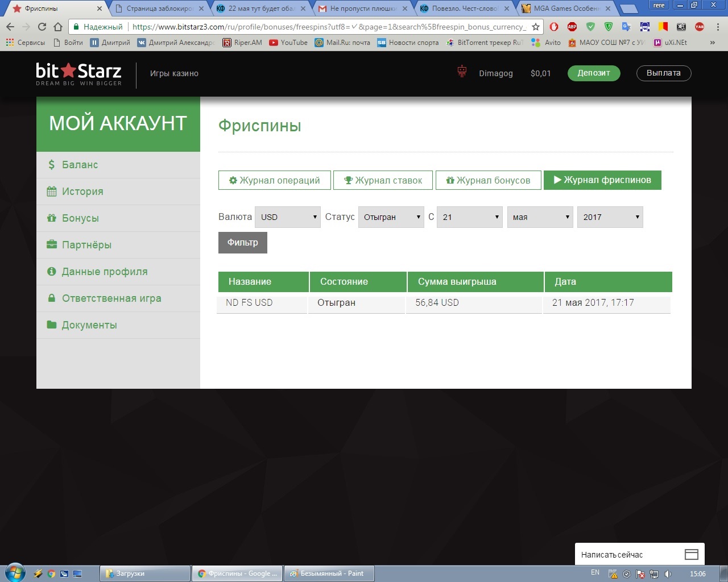
Task: Reload the page with the refresh icon
Action: [42, 27]
